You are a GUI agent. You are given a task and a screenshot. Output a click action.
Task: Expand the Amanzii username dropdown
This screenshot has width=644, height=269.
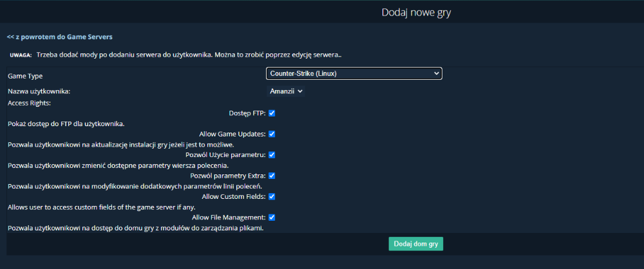point(286,91)
